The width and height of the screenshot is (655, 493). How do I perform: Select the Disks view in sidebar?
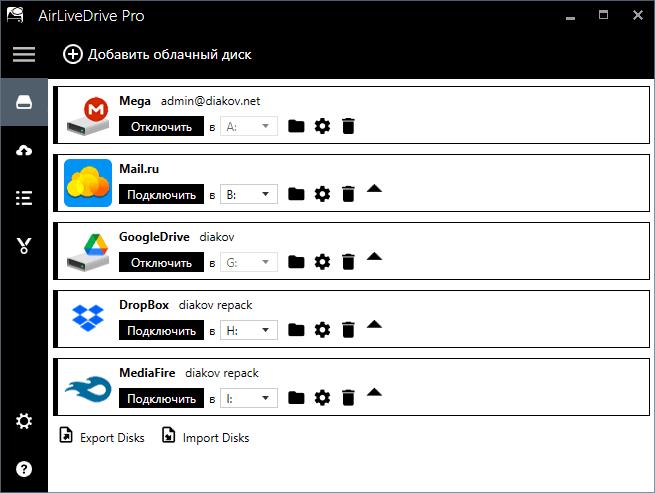click(23, 103)
